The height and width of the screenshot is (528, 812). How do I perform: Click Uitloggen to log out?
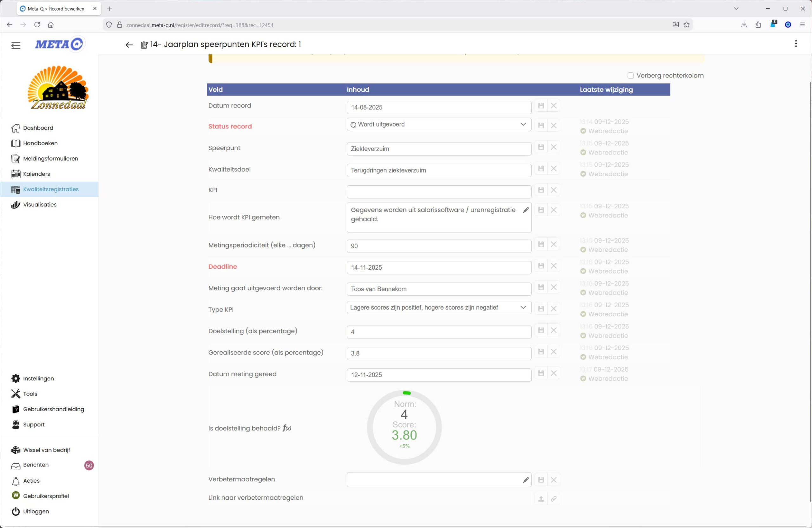(36, 511)
